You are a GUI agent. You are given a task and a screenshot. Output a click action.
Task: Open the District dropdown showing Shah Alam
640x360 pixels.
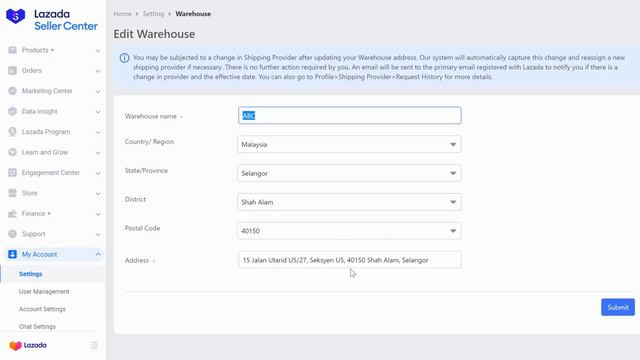click(349, 202)
